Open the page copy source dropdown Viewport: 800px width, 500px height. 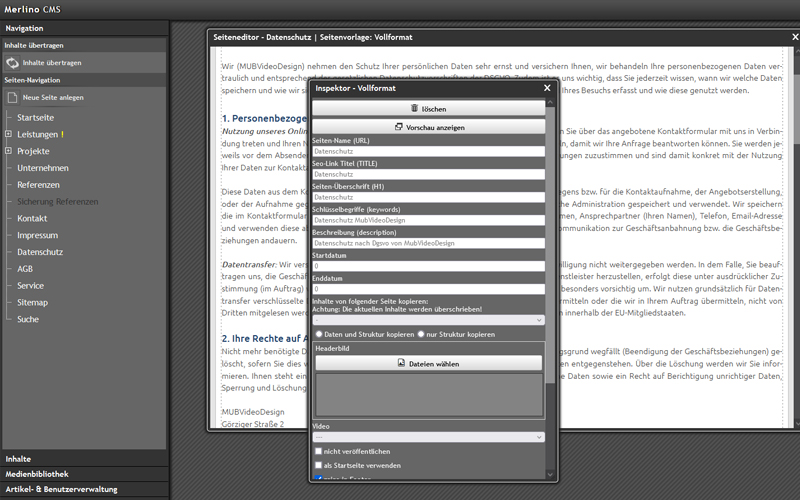pos(428,320)
